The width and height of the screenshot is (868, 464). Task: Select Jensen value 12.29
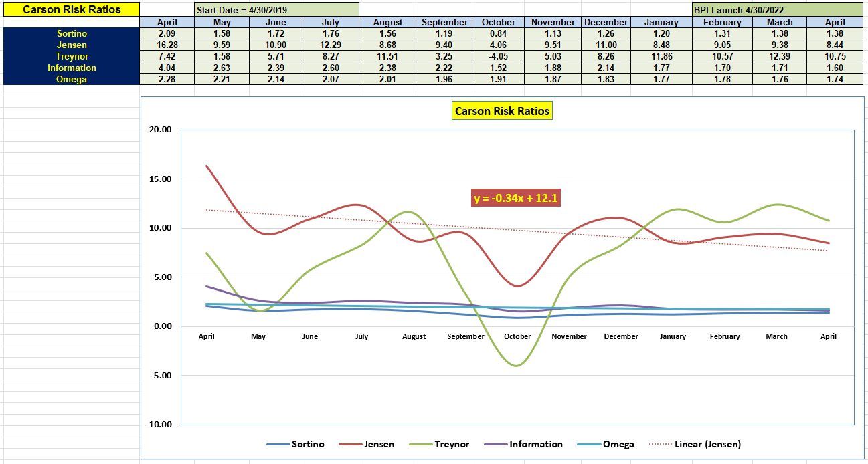pyautogui.click(x=331, y=45)
